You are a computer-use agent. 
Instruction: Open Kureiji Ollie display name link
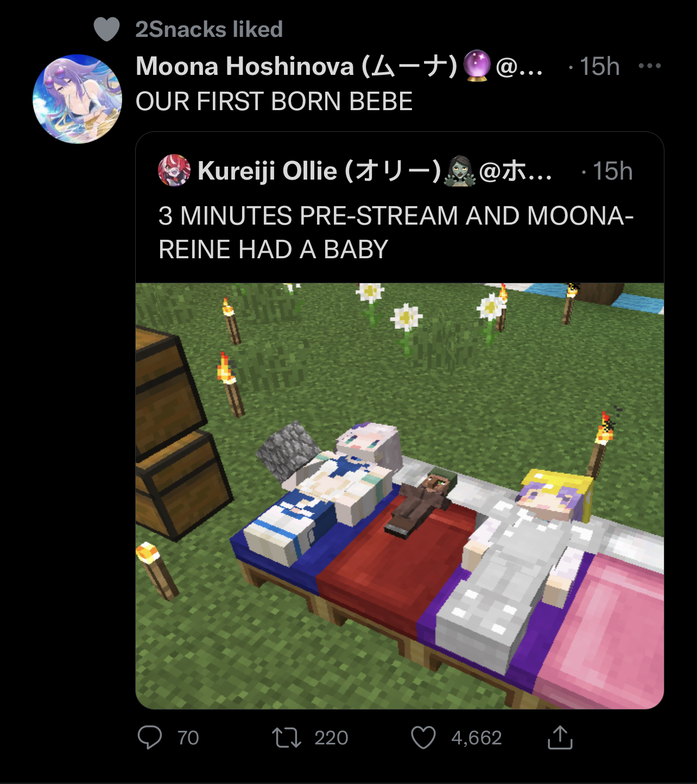click(319, 171)
